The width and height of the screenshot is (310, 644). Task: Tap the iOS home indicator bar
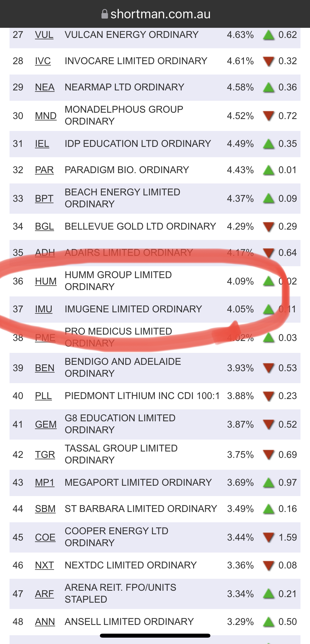[x=155, y=636]
